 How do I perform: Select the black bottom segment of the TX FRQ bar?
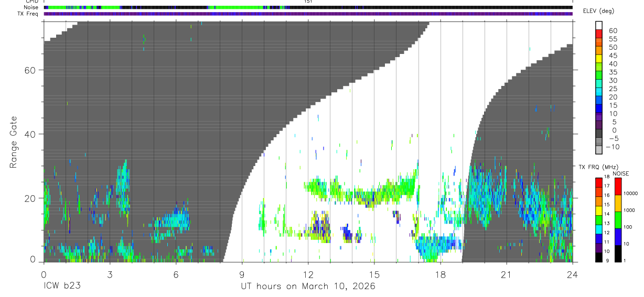[598, 257]
